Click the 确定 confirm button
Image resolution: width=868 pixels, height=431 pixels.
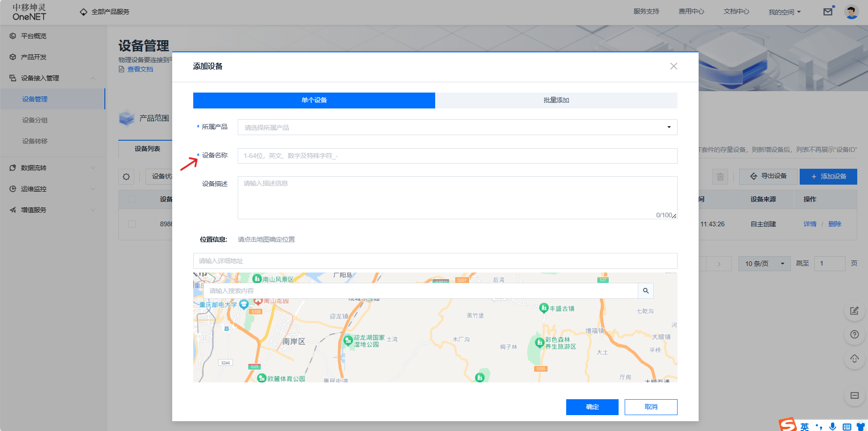[592, 407]
